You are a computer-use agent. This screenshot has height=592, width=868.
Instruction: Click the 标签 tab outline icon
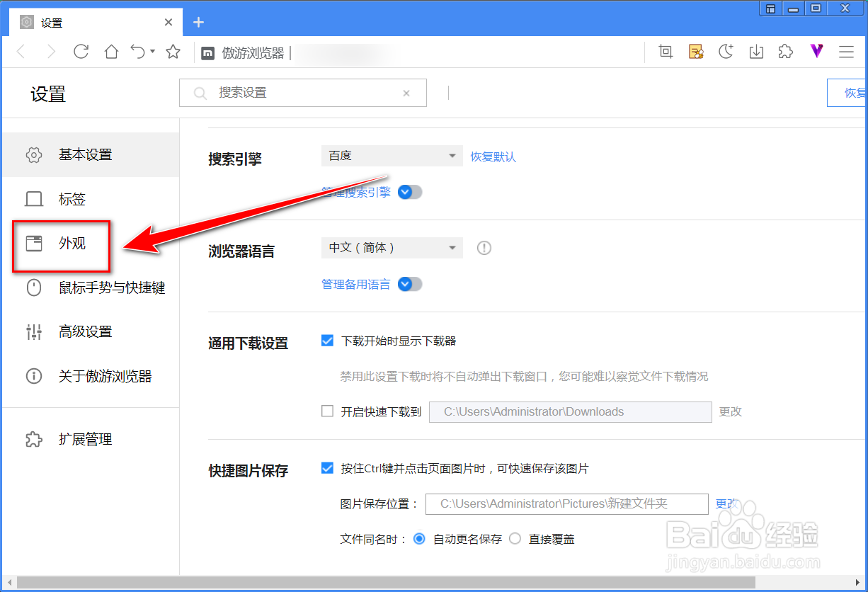point(34,199)
